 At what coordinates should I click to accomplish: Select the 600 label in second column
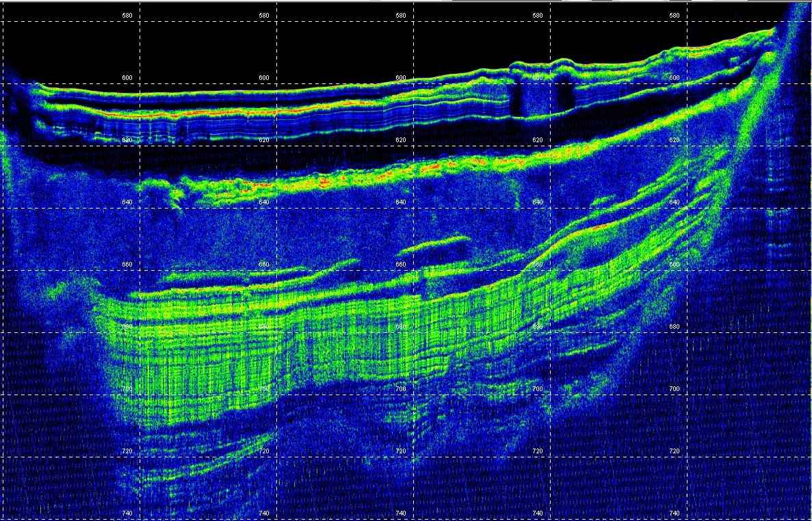(264, 78)
